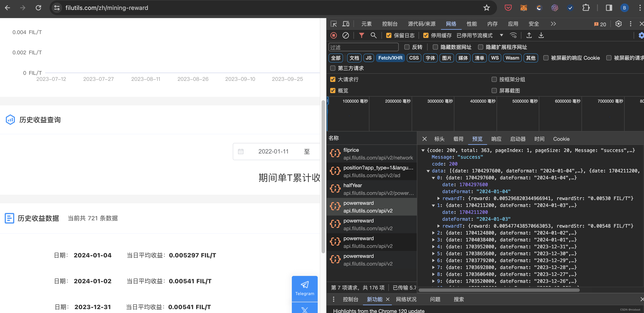The width and height of the screenshot is (644, 313).
Task: Click the 3000000 毫秒 timeline marker
Action: (440, 101)
